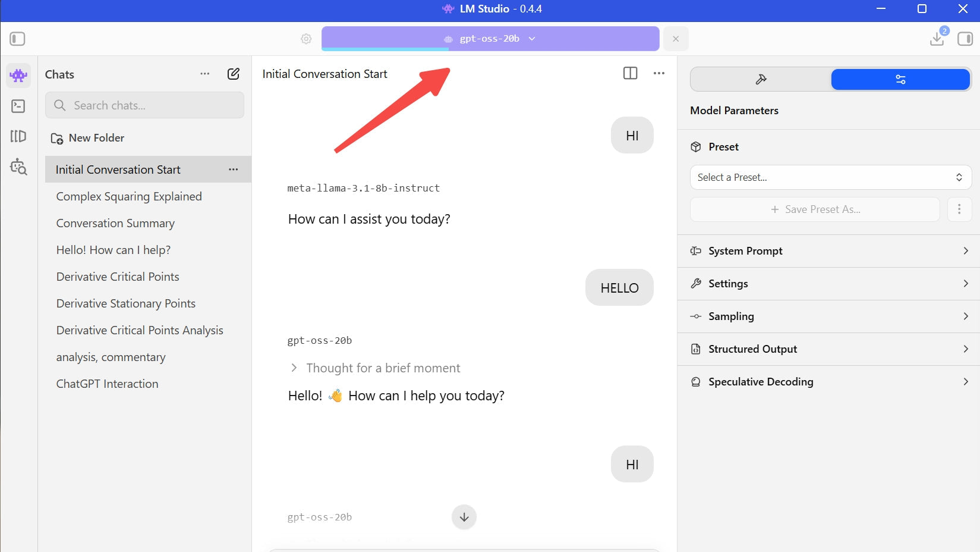
Task: Toggle the left sidebar panel
Action: tap(17, 39)
